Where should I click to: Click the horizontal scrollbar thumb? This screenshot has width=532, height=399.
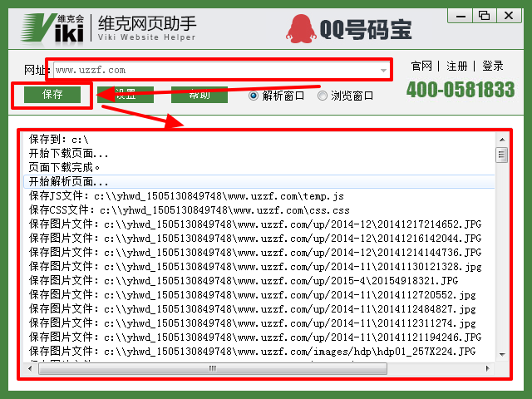[x=213, y=369]
